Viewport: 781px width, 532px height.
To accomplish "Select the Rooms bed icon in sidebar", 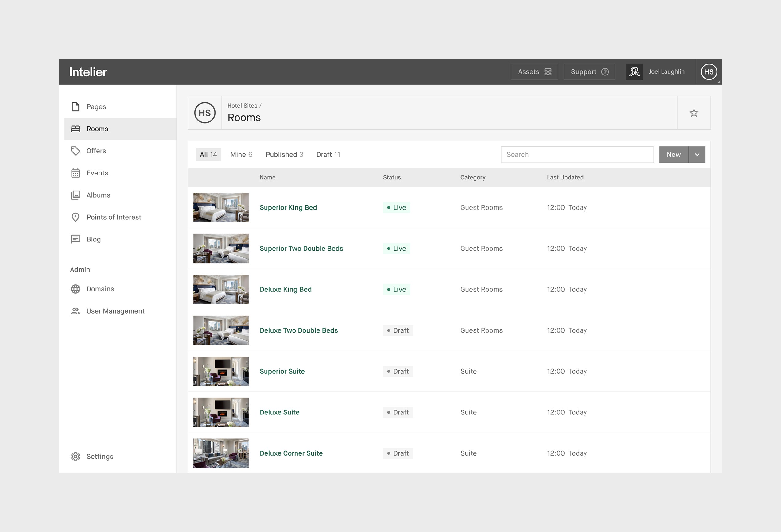I will pos(75,129).
